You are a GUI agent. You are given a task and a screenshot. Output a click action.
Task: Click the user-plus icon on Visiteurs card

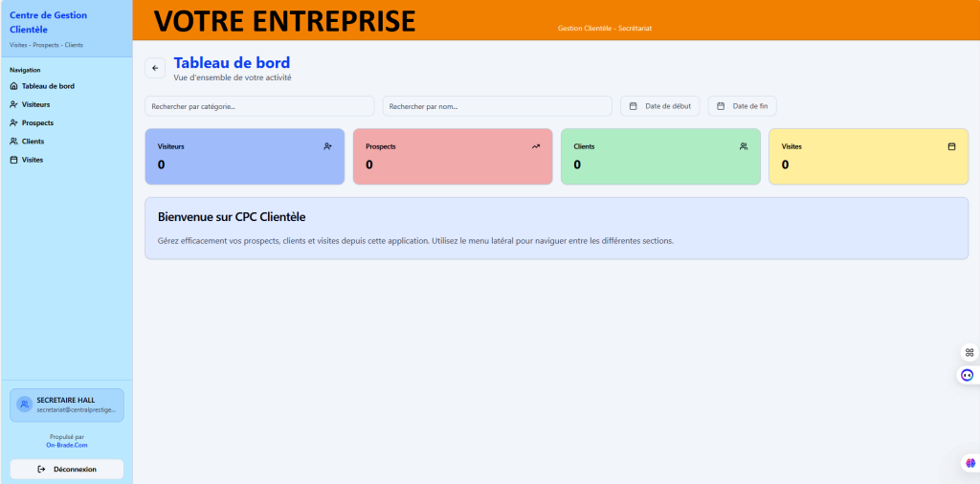tap(327, 146)
